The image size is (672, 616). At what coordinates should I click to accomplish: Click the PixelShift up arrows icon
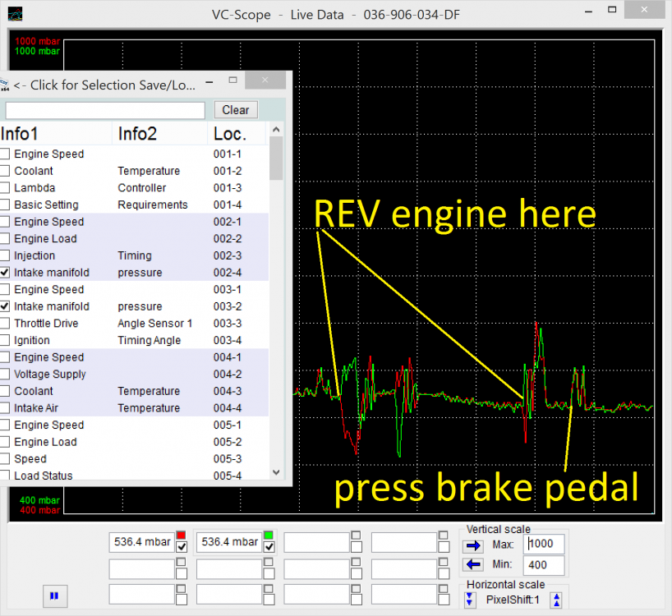pyautogui.click(x=557, y=600)
